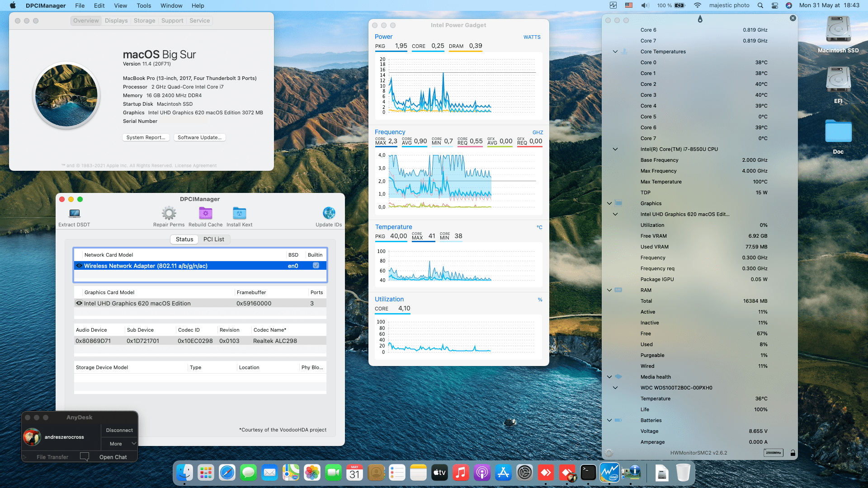The image size is (868, 488).
Task: Click the WATTS unit label in Power Gadget
Action: [x=532, y=37]
